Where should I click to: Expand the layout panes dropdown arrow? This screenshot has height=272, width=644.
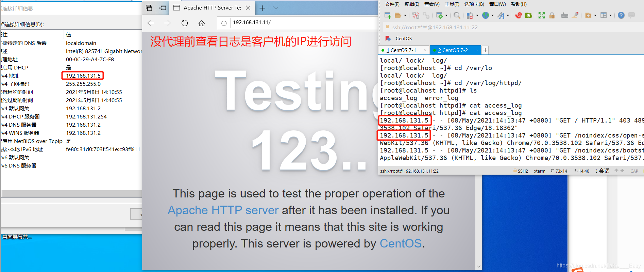(611, 15)
